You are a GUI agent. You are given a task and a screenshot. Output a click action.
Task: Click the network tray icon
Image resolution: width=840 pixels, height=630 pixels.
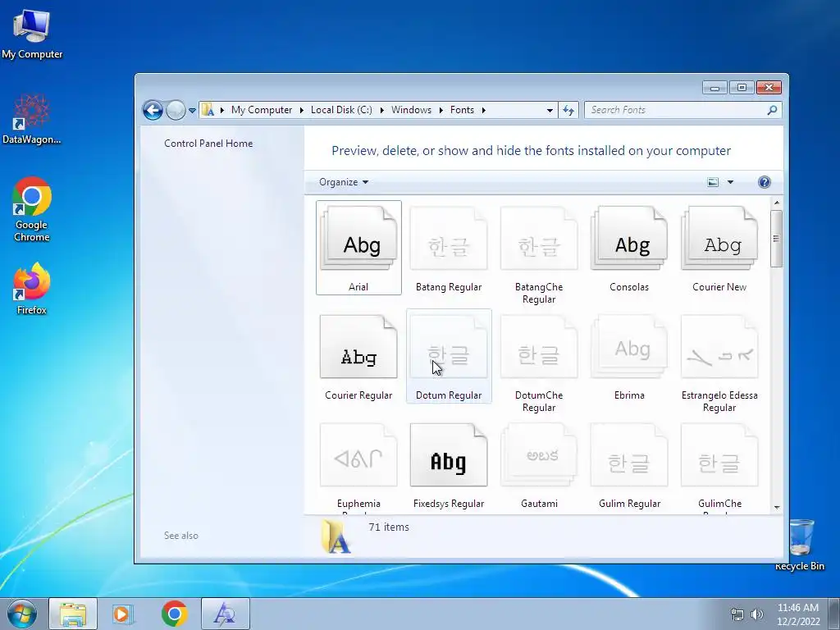pos(737,614)
